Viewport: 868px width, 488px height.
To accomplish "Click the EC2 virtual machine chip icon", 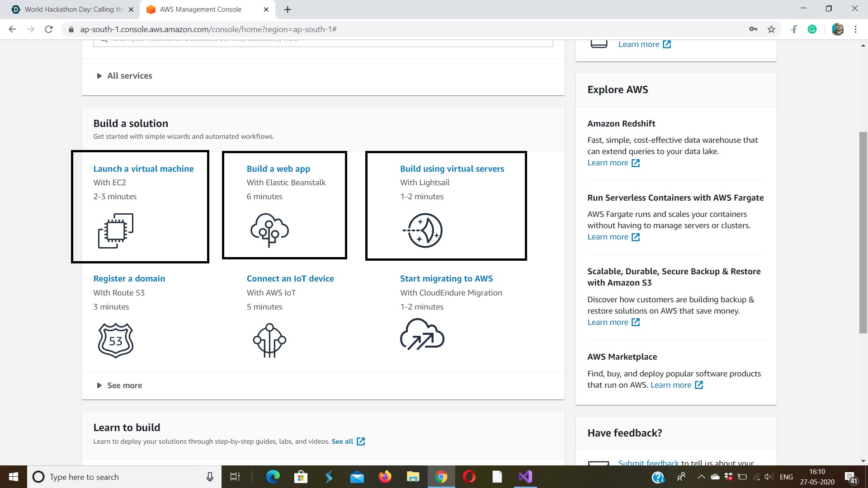I will click(116, 230).
